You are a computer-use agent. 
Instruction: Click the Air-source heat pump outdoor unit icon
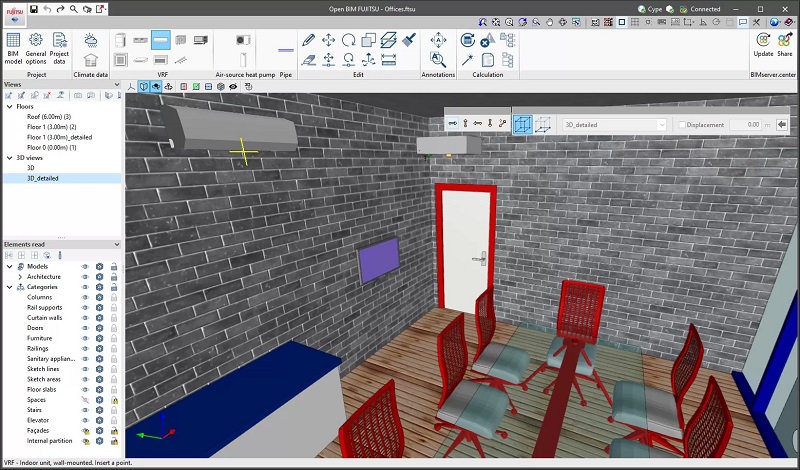coord(244,40)
